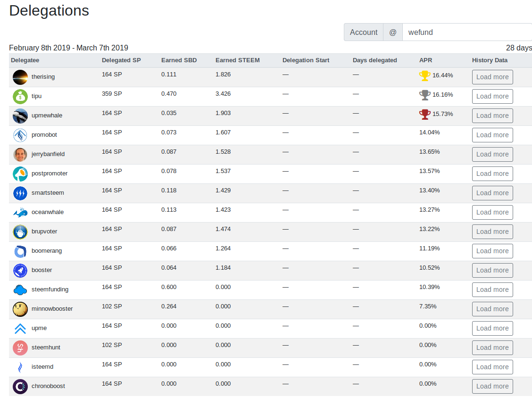The height and width of the screenshot is (397, 532).
Task: Click the jerrybanfield profile photo
Action: click(20, 154)
